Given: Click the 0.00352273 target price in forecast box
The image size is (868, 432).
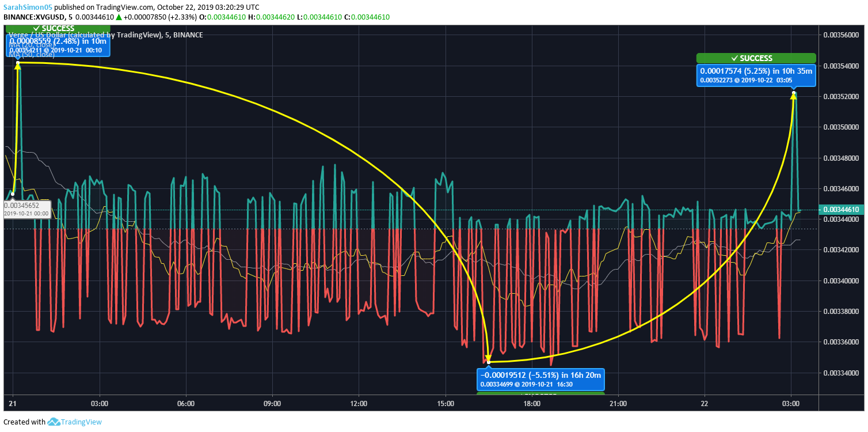Looking at the screenshot, I should [715, 80].
